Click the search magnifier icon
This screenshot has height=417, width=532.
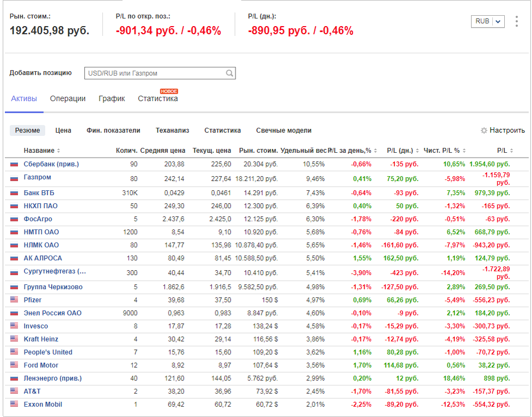[x=230, y=73]
